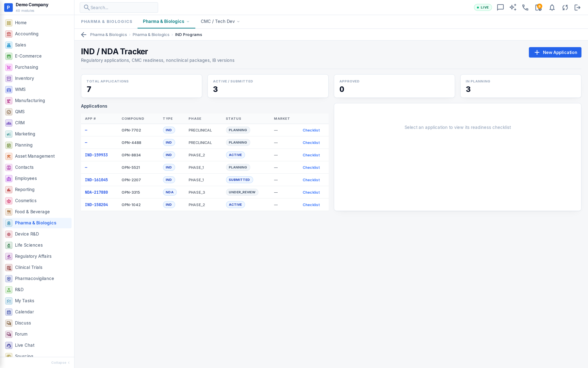Open Checklist for OPN-4488
The height and width of the screenshot is (368, 588).
coord(311,143)
